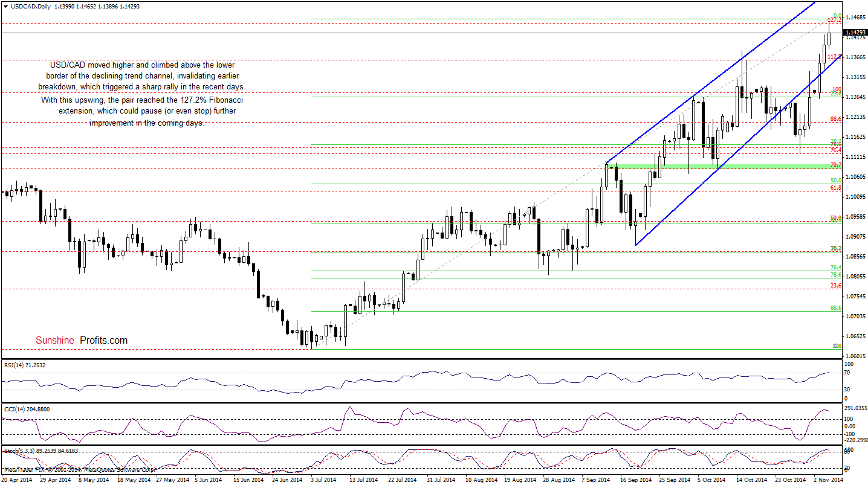Click price axis value 1.10605

855,177
